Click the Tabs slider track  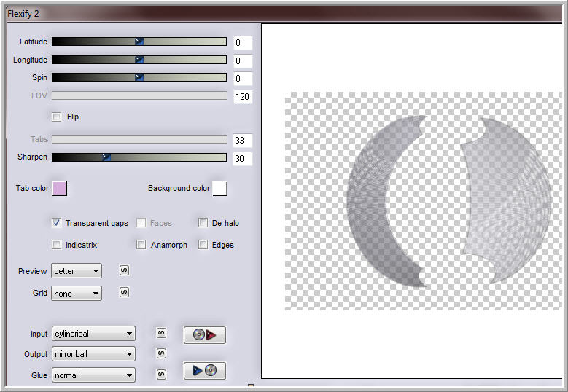pyautogui.click(x=139, y=139)
